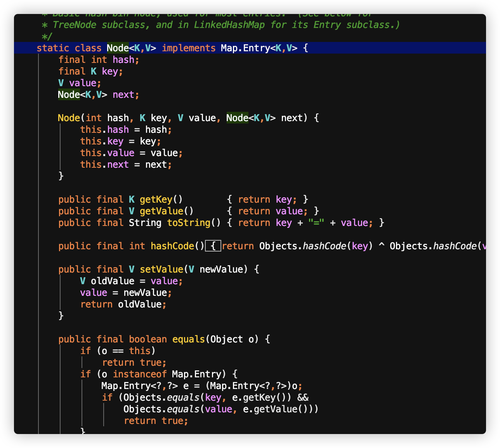Click the "V oldValue = value;" line
500x448 pixels.
tap(131, 281)
